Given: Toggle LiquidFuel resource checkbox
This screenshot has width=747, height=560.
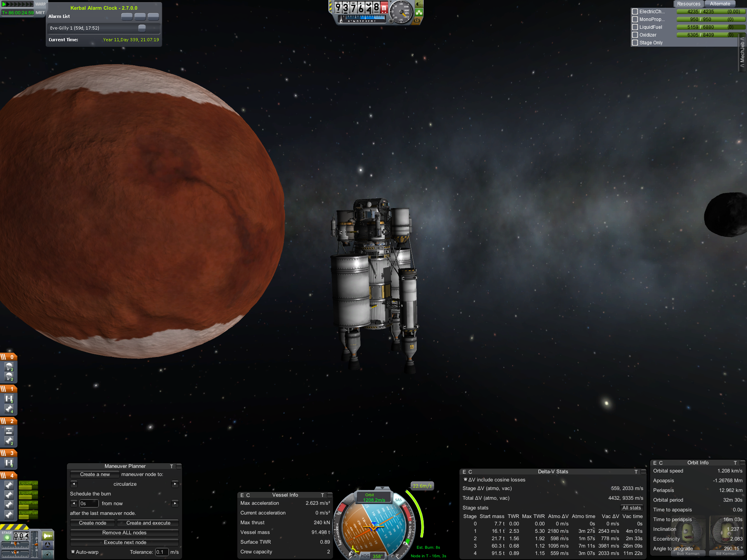Looking at the screenshot, I should 635,27.
